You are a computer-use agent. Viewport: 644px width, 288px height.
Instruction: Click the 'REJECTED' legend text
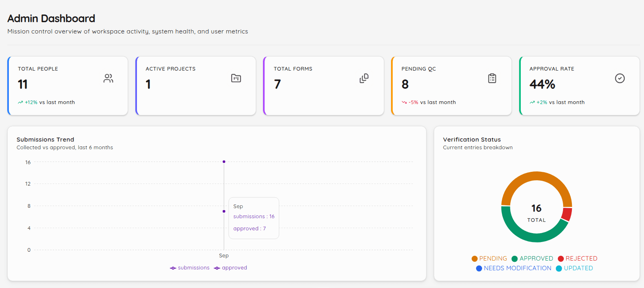click(581, 259)
